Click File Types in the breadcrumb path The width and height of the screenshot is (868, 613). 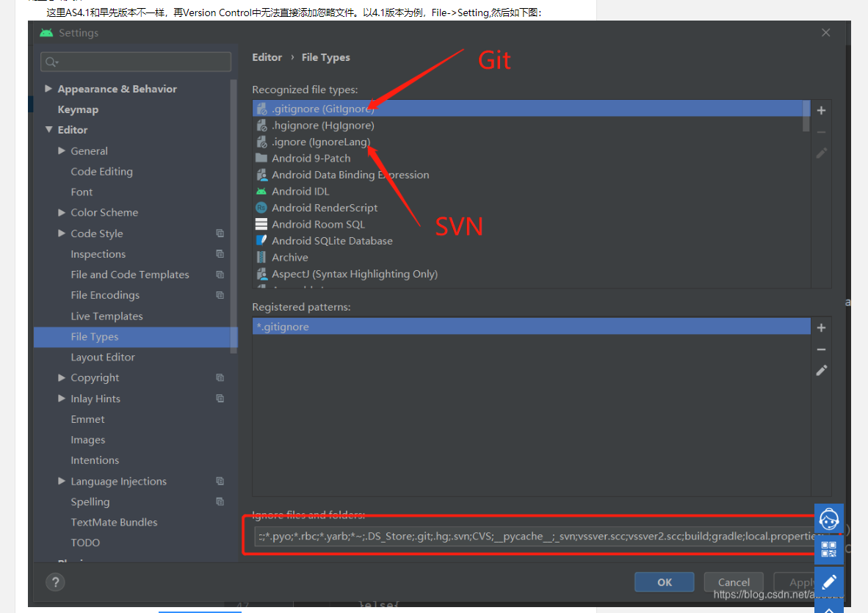[x=326, y=57]
